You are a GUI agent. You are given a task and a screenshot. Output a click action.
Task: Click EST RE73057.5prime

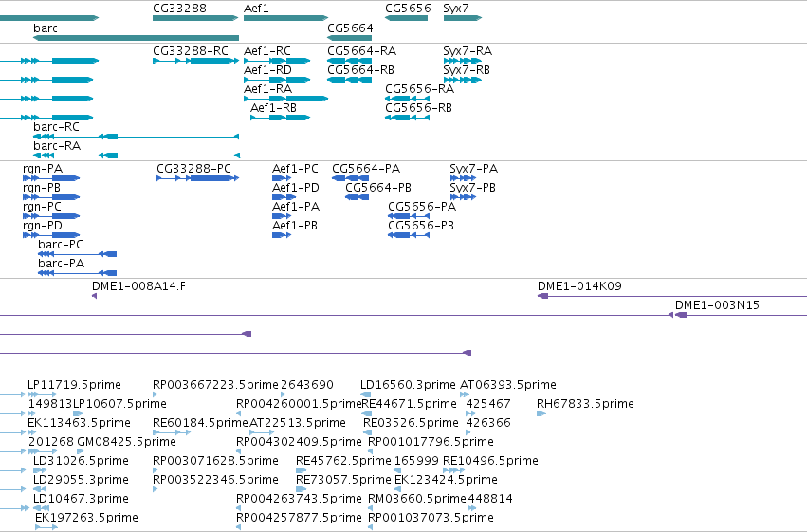click(x=344, y=480)
